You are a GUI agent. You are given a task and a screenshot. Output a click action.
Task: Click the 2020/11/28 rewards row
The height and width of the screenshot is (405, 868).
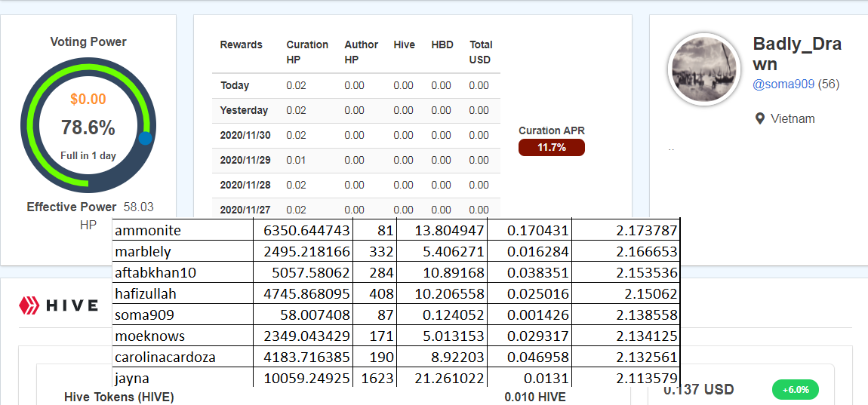pos(356,186)
